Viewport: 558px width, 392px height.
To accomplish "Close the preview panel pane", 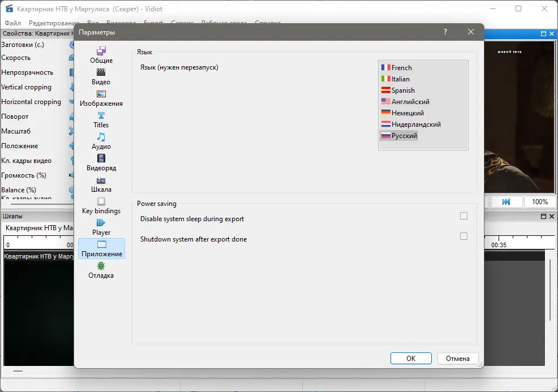I will pos(552,34).
